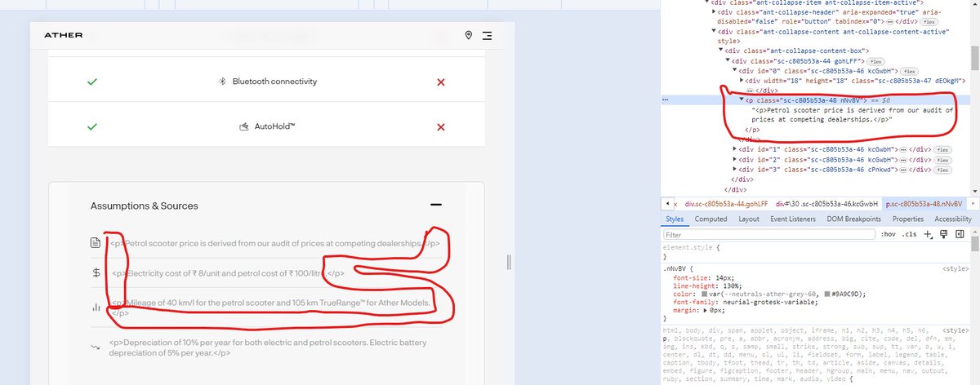Select div.sc-c805b53a-44.gohLFF breadcrumb
Screen dimensions: 980x385
[727, 203]
